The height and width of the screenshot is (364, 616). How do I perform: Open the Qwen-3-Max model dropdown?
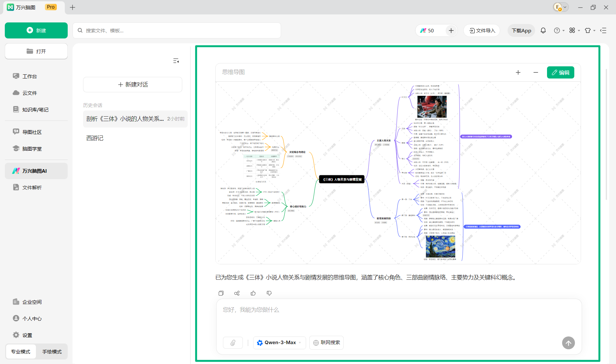point(279,343)
